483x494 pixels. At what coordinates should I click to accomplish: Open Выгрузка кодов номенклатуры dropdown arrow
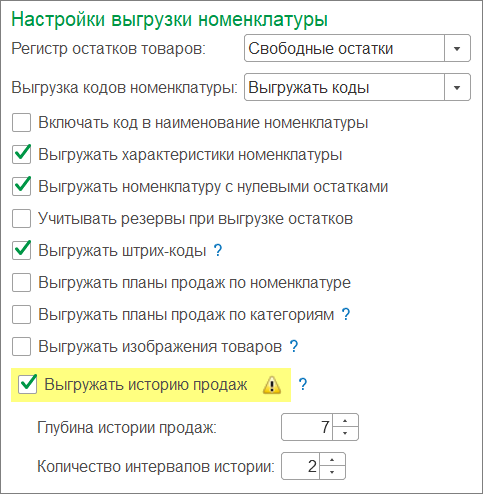point(457,88)
